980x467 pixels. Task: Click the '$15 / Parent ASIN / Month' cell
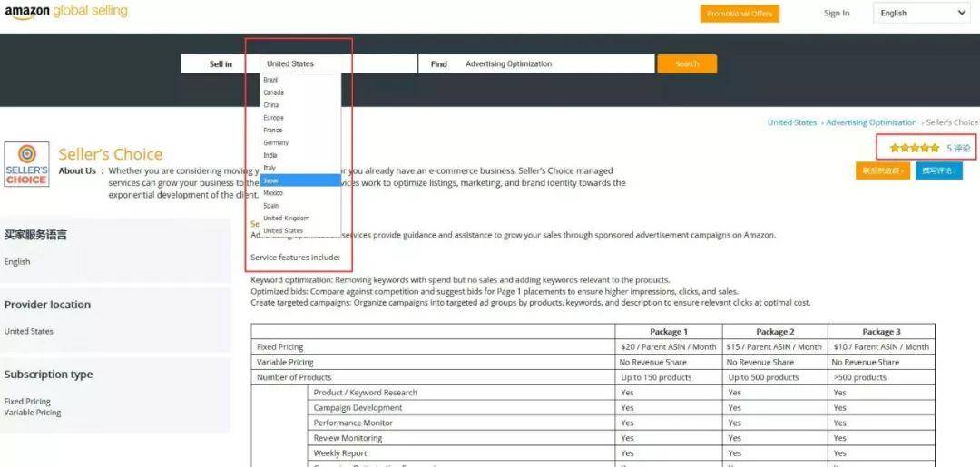774,346
